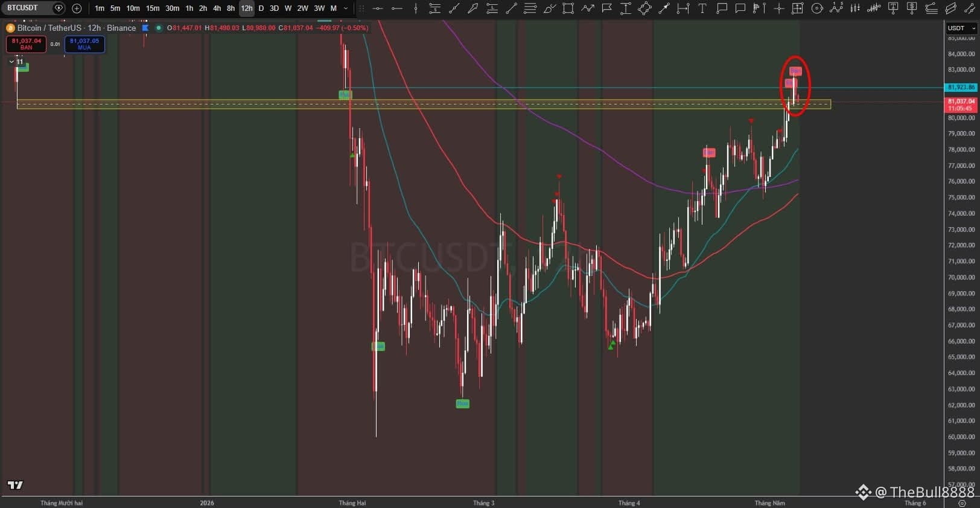Click the 0.01 spread value between BAN and MUA
Viewport: 980px width, 508px height.
tap(55, 44)
